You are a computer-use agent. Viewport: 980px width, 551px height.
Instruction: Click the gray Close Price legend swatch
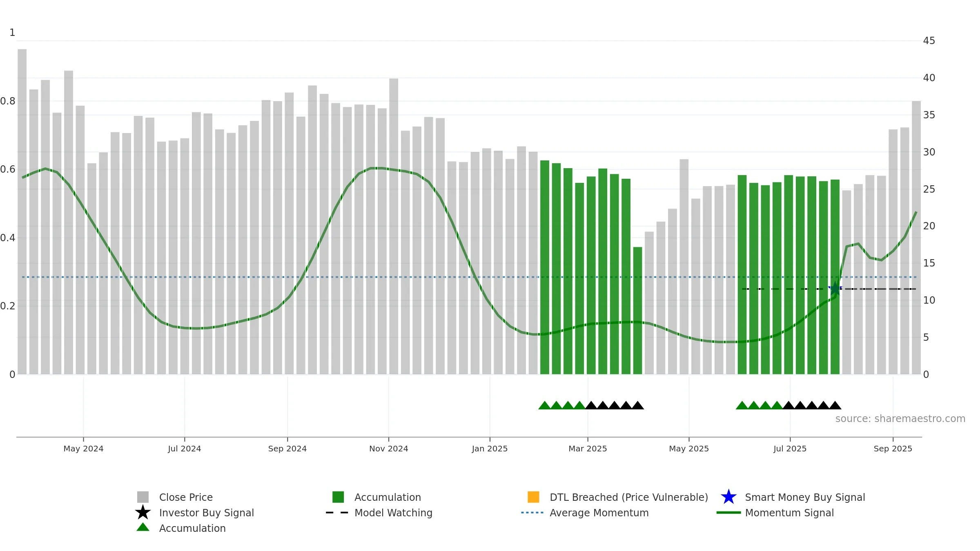(x=143, y=497)
